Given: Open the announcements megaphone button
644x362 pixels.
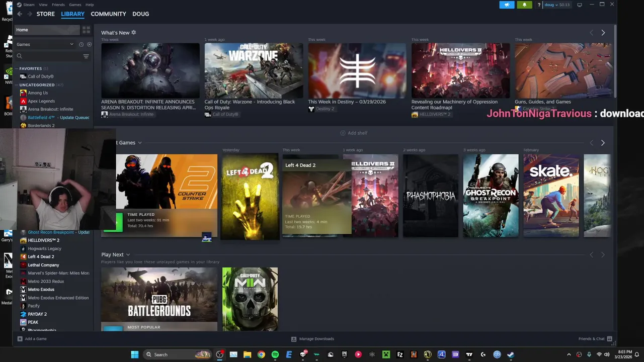Looking at the screenshot, I should pos(507,5).
